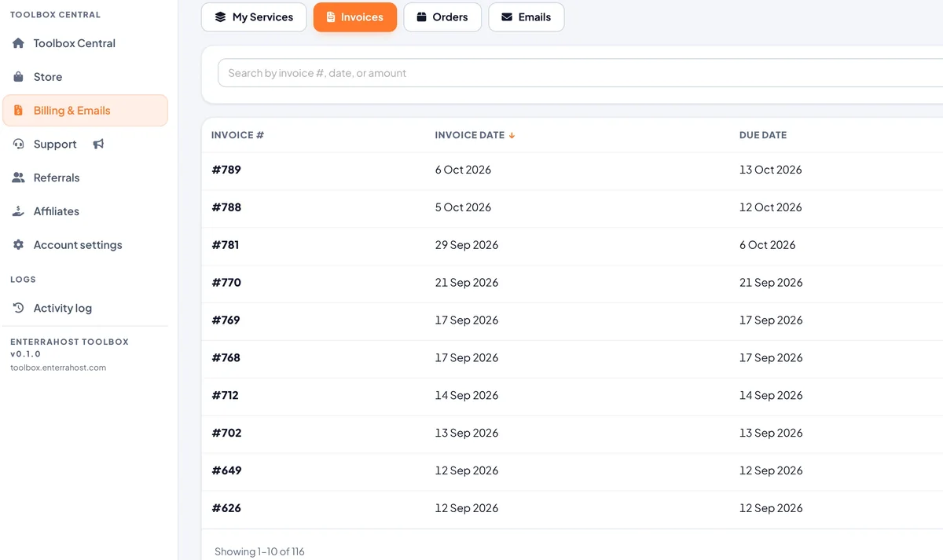Click invoice date 5 Oct 2026
943x560 pixels.
point(463,207)
